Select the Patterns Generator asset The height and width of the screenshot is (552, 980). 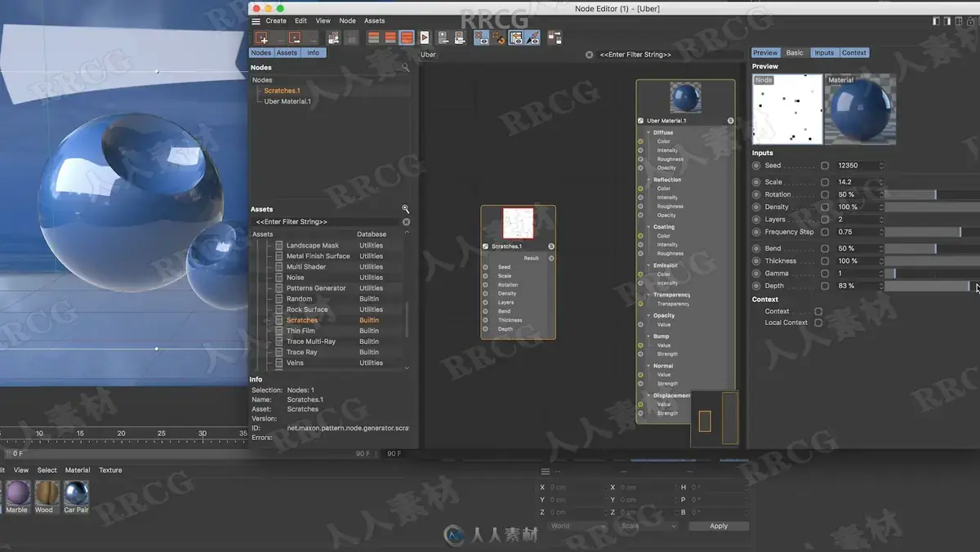[x=316, y=288]
